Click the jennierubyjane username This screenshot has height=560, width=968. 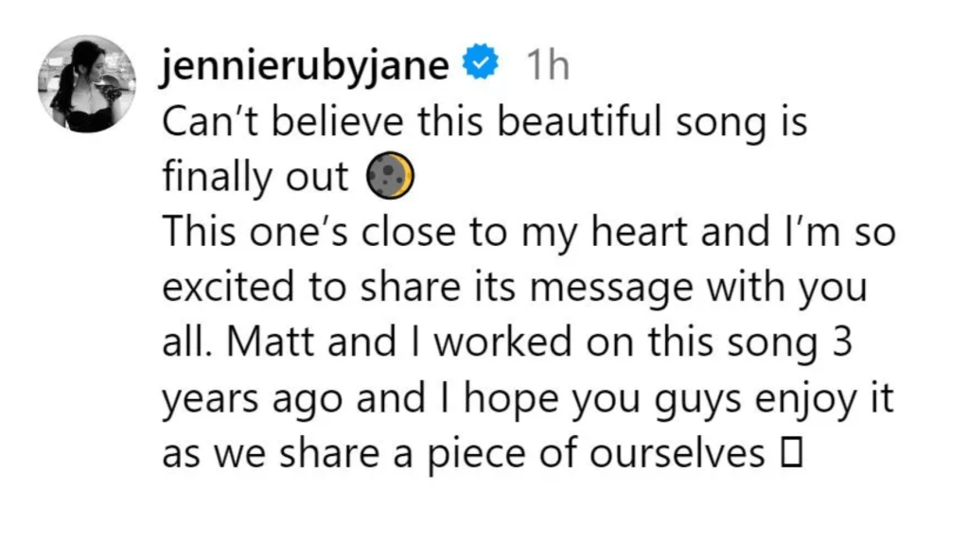click(304, 68)
